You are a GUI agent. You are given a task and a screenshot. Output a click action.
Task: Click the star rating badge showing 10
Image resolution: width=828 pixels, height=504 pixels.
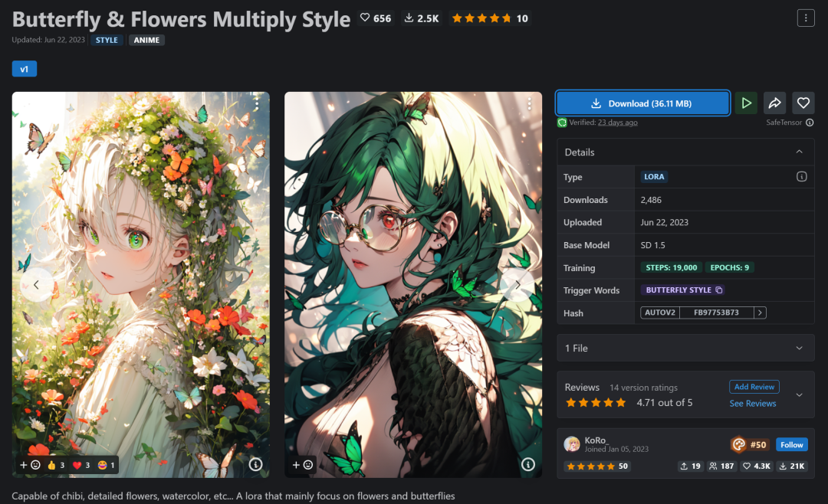(x=490, y=18)
